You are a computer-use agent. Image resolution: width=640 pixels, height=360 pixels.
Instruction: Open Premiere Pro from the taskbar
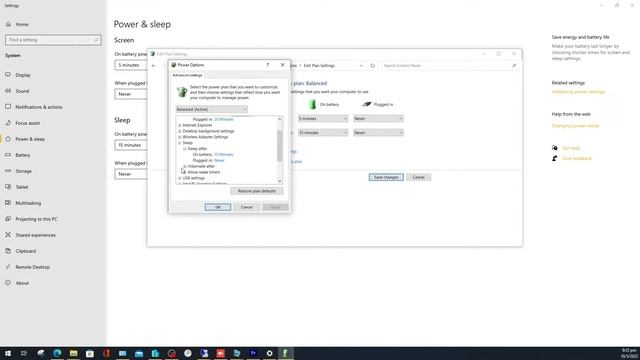[253, 353]
